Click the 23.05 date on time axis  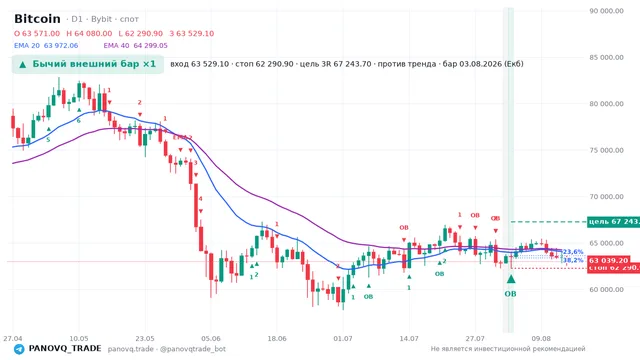click(x=145, y=339)
